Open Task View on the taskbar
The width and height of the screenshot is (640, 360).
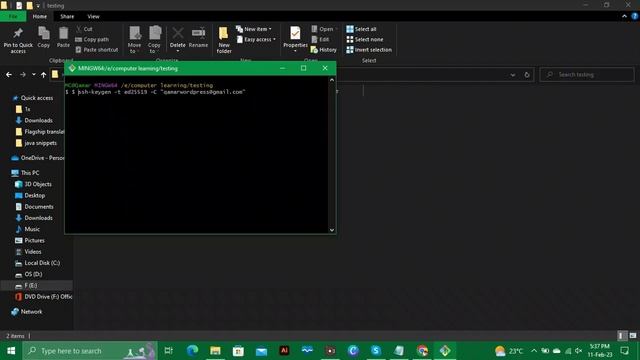coord(169,351)
